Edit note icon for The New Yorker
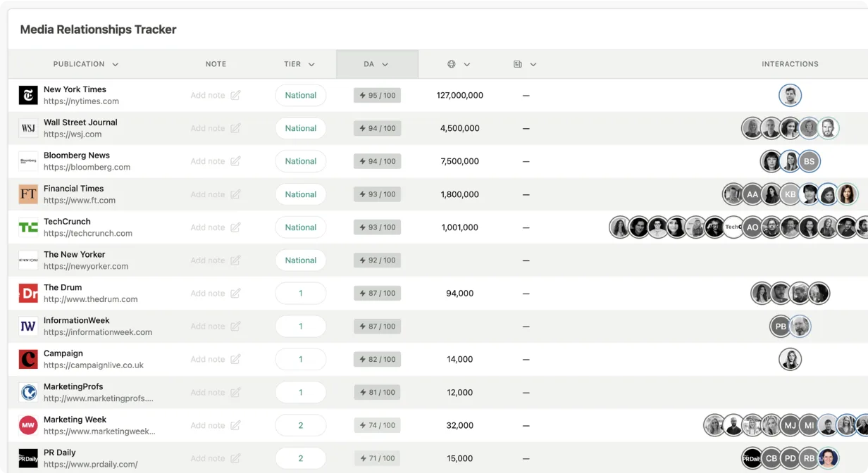The image size is (868, 473). coord(235,260)
